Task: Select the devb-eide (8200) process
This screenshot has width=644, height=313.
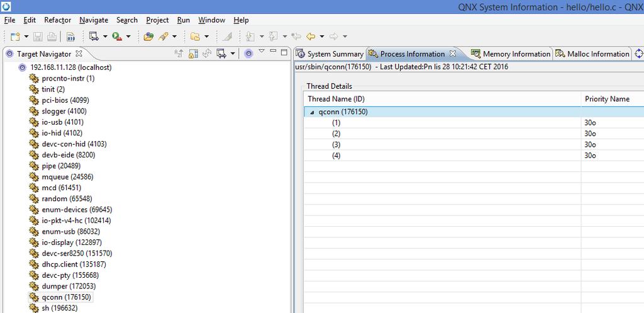Action: coord(69,155)
